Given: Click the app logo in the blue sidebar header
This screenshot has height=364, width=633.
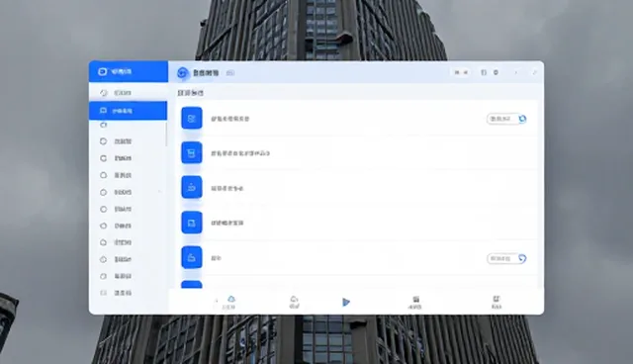Looking at the screenshot, I should coord(103,71).
